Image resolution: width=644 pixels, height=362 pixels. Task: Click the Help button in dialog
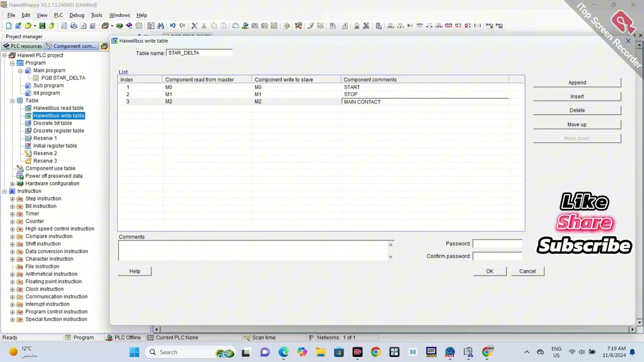(x=134, y=271)
